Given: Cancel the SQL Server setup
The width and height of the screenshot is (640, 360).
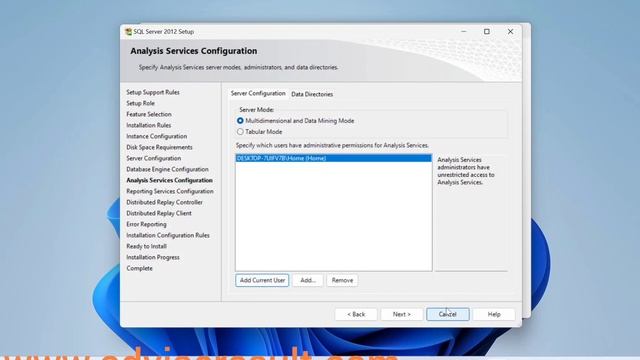Looking at the screenshot, I should click(x=448, y=314).
